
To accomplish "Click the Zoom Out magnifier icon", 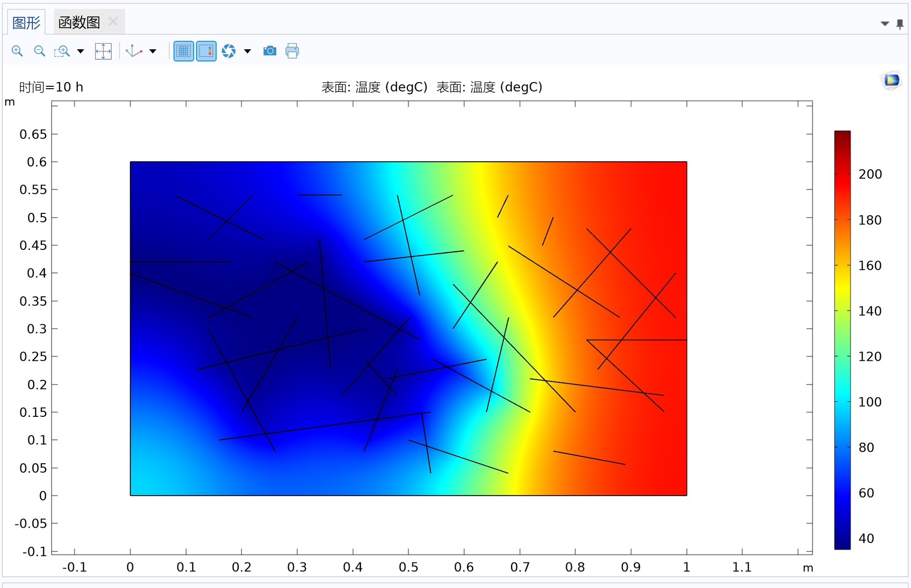I will click(x=39, y=51).
